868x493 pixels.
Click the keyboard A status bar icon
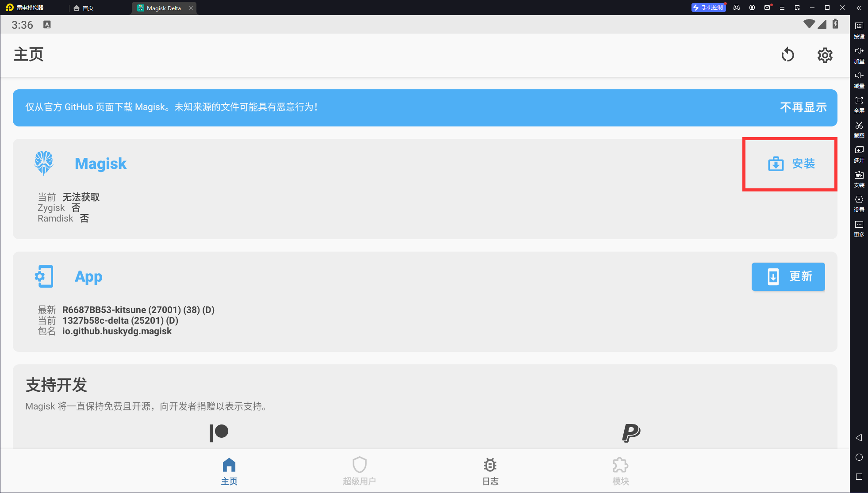47,25
